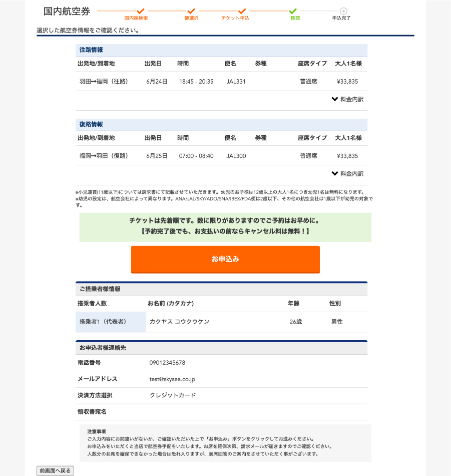The height and width of the screenshot is (476, 451).
Task: Click the checkmark icon above チケット申込
Action: pyautogui.click(x=242, y=11)
